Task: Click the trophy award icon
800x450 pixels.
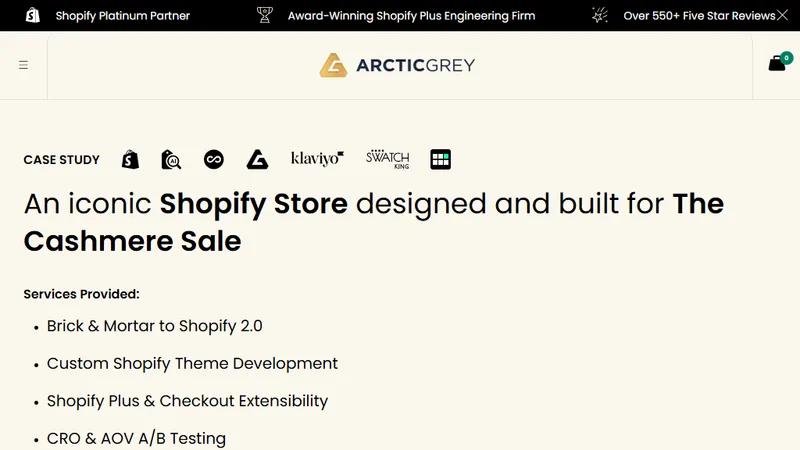Action: point(264,15)
